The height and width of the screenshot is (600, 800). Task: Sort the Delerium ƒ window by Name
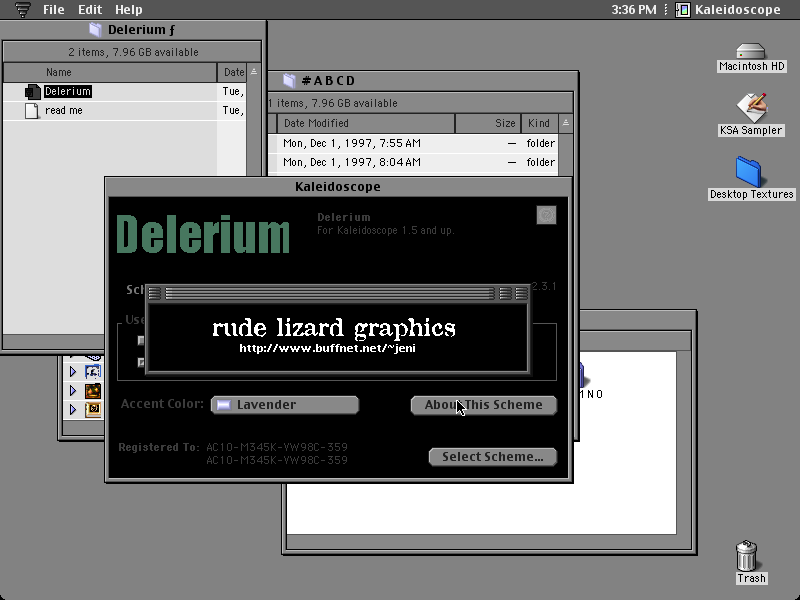coord(110,72)
